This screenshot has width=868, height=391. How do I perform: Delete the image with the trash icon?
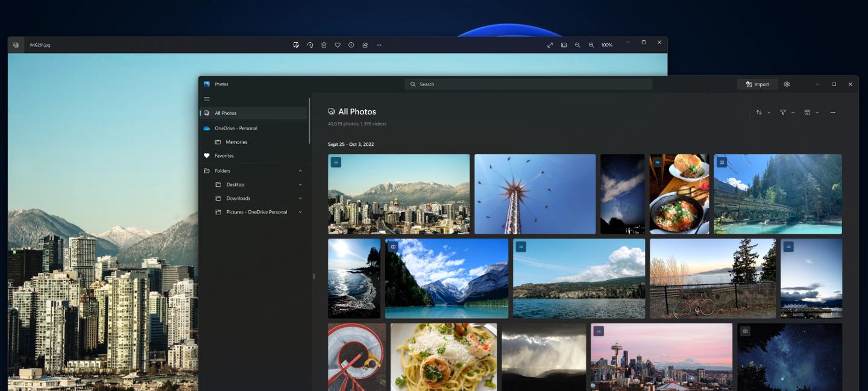[x=324, y=45]
